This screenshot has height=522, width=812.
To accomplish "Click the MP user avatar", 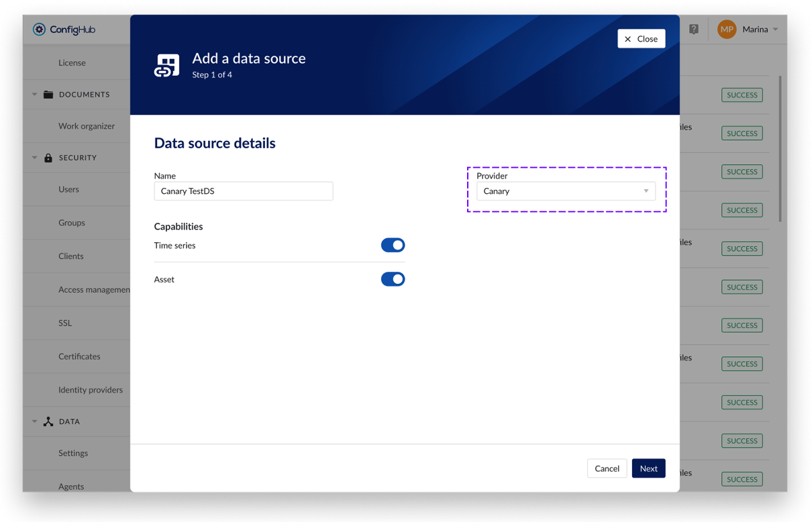I will coord(727,30).
